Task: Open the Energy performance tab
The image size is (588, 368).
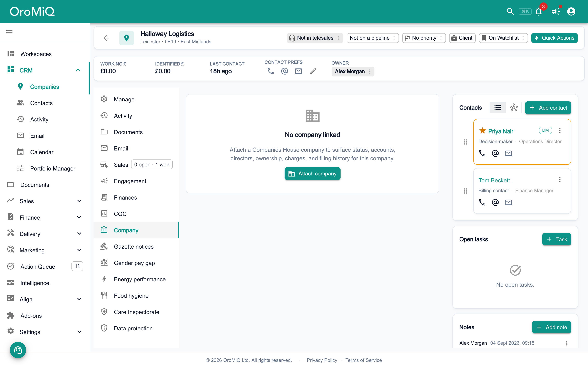Action: 136,279
